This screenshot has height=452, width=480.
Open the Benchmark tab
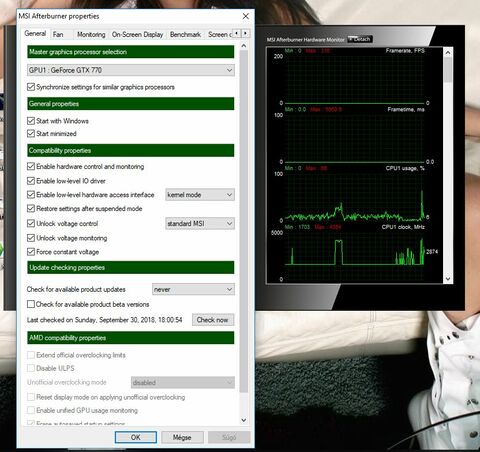[185, 34]
